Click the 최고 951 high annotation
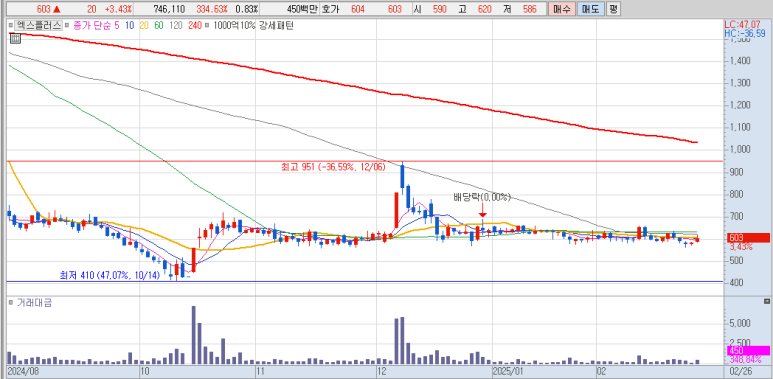This screenshot has height=379, width=773. (x=333, y=168)
